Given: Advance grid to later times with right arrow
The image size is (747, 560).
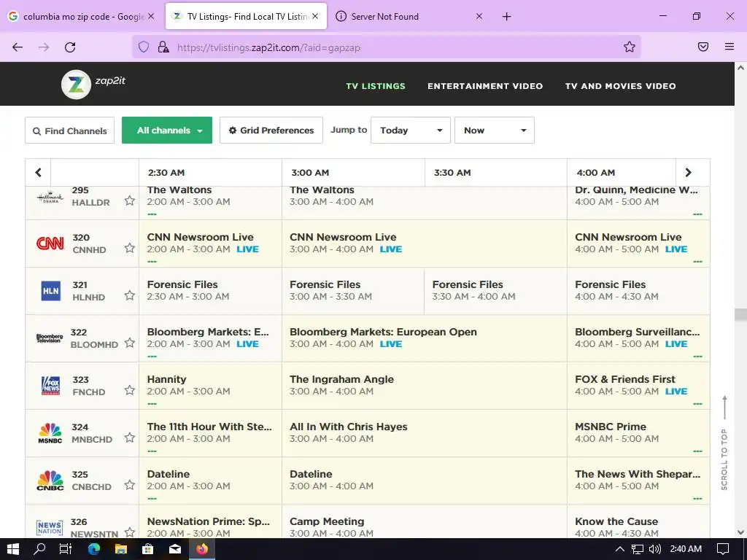Looking at the screenshot, I should click(x=688, y=172).
